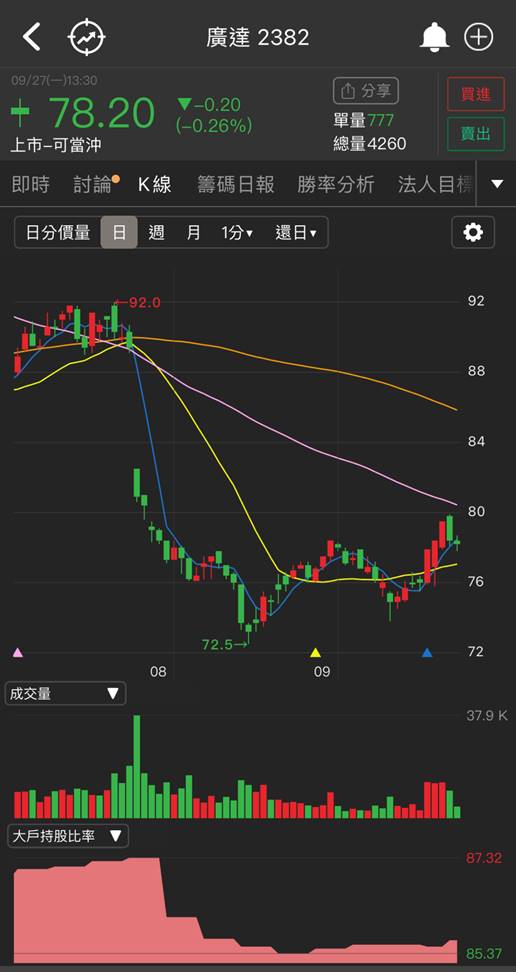This screenshot has width=516, height=972.
Task: Tap the 09 month axis label
Action: click(322, 672)
